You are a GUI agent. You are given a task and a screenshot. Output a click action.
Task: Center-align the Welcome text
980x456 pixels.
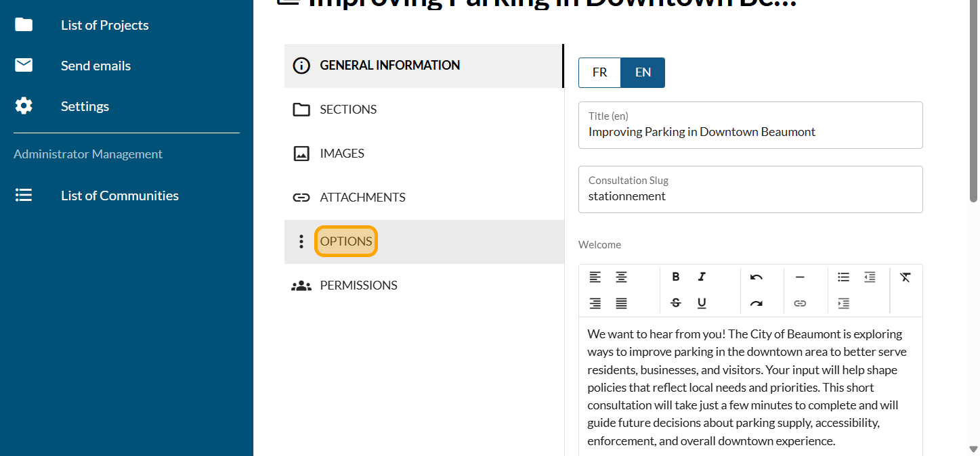pyautogui.click(x=621, y=277)
